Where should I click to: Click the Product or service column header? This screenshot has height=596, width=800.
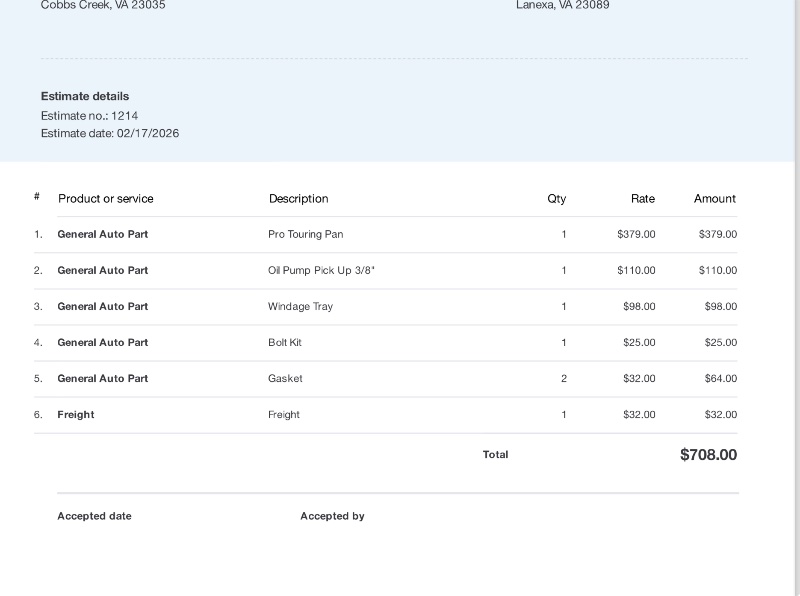coord(106,198)
